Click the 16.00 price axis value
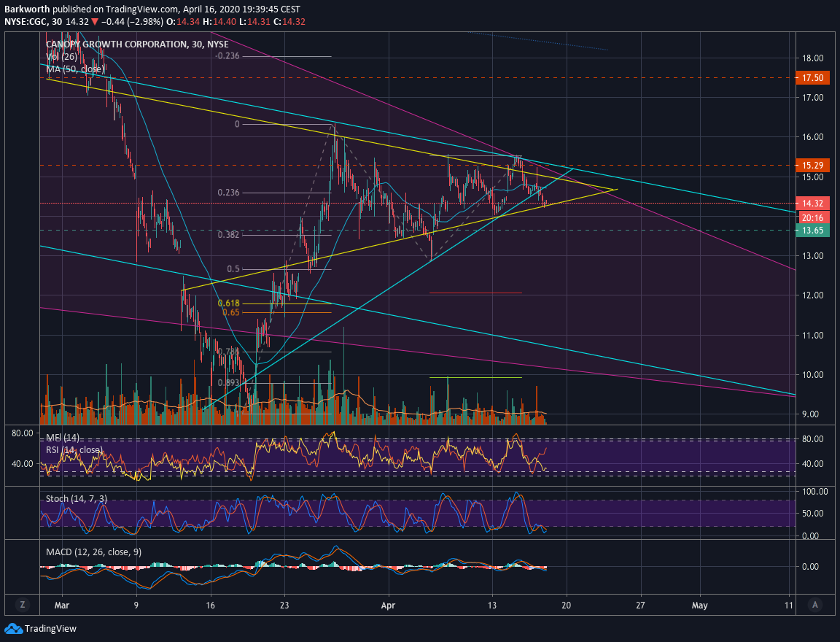This screenshot has width=840, height=642. (813, 137)
